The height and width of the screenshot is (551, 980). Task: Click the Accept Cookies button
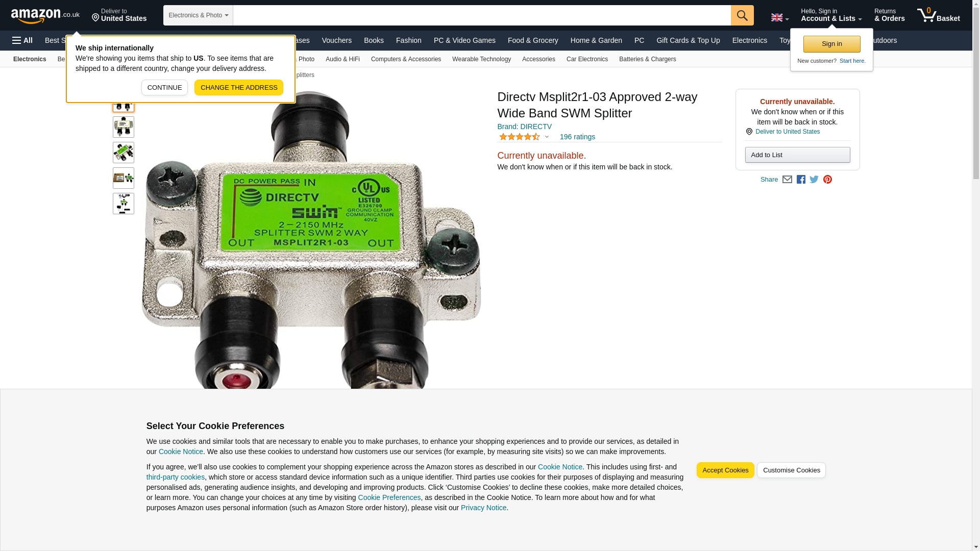coord(725,470)
